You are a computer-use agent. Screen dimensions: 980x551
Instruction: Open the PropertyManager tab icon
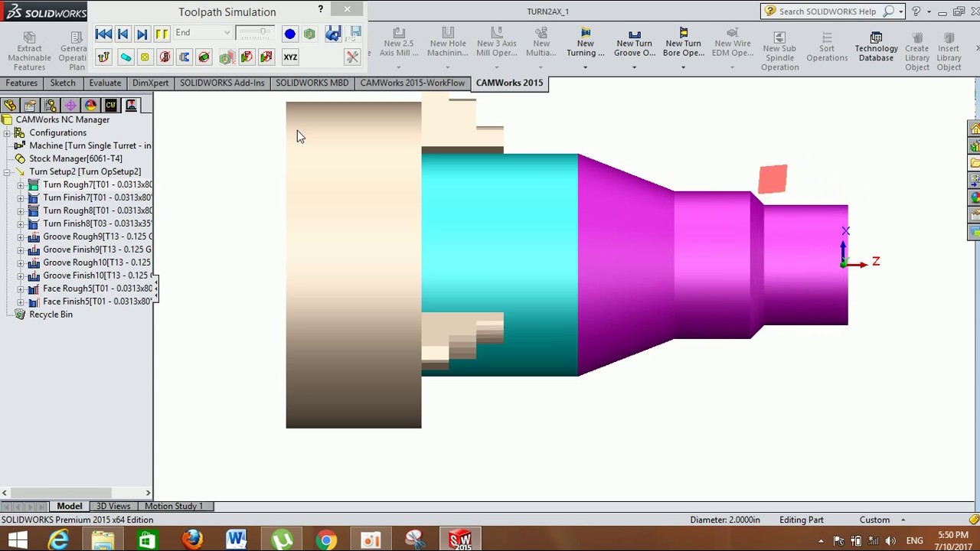pyautogui.click(x=30, y=106)
